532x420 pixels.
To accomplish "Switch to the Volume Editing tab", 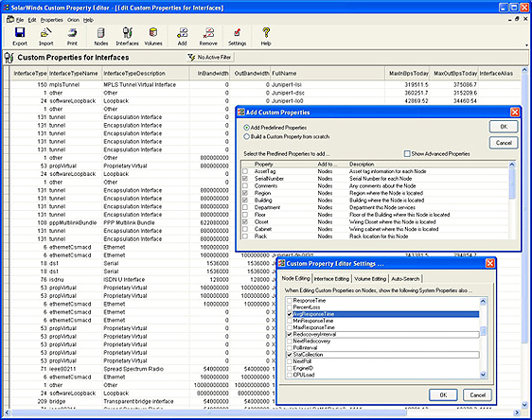I will click(370, 279).
